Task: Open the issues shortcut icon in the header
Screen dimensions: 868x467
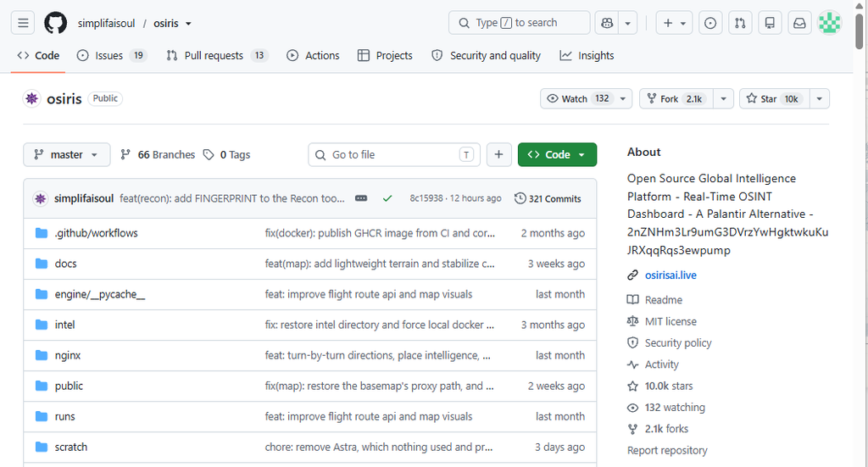Action: (710, 23)
